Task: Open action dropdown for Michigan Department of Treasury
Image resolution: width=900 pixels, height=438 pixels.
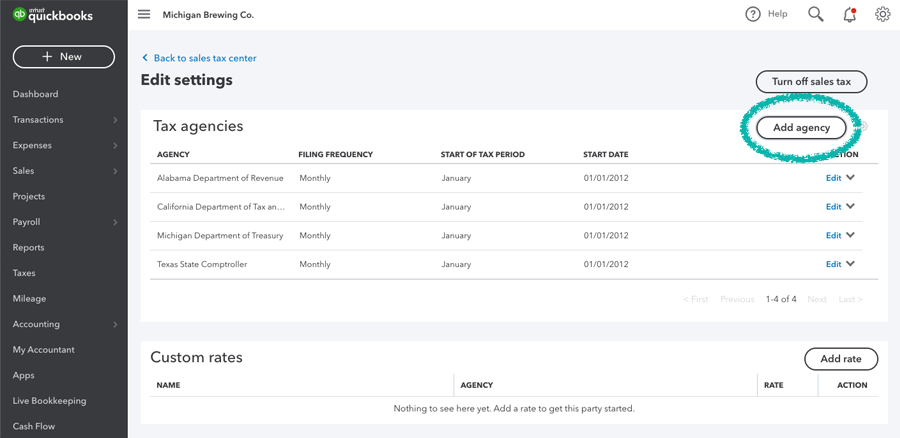Action: 851,236
